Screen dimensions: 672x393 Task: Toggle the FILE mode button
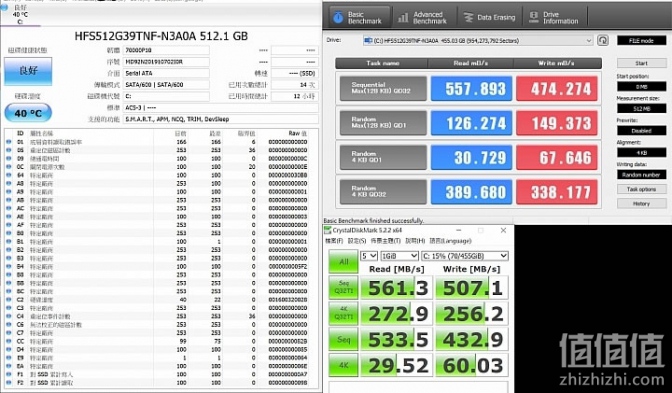coord(641,40)
